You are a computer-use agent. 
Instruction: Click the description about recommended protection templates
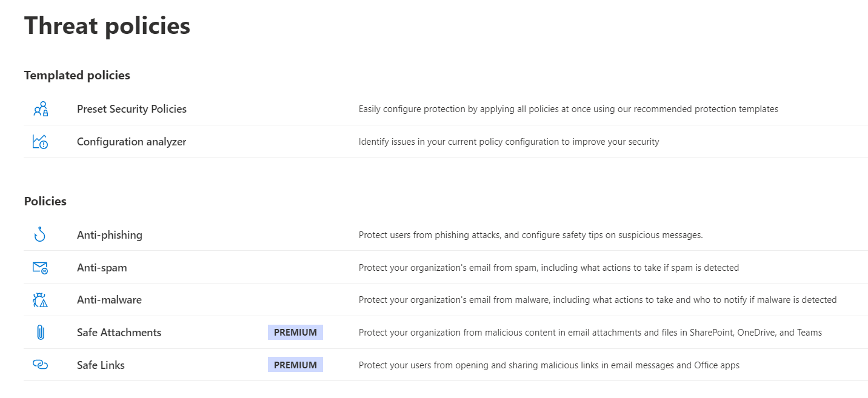coord(568,109)
